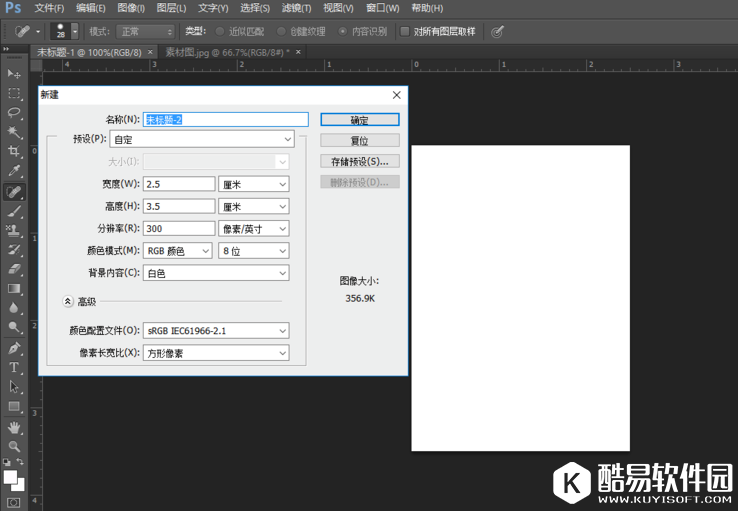The image size is (738, 511).
Task: Select the 创建纹理 radio option
Action: pyautogui.click(x=281, y=31)
